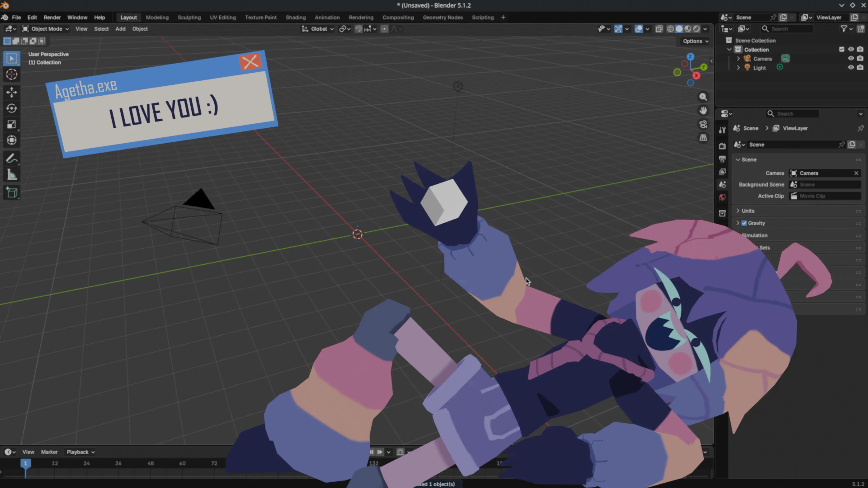This screenshot has width=868, height=488.
Task: Hide the Collection in the viewport
Action: point(850,49)
